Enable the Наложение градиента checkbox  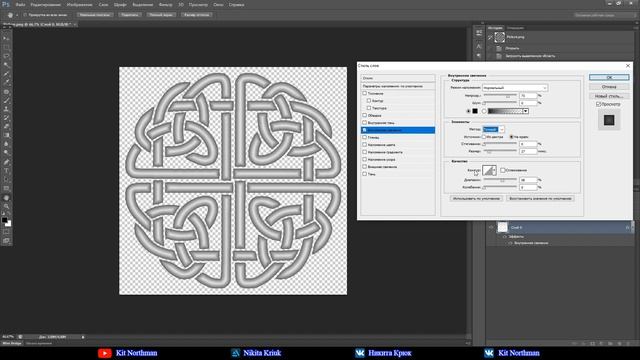[364, 152]
